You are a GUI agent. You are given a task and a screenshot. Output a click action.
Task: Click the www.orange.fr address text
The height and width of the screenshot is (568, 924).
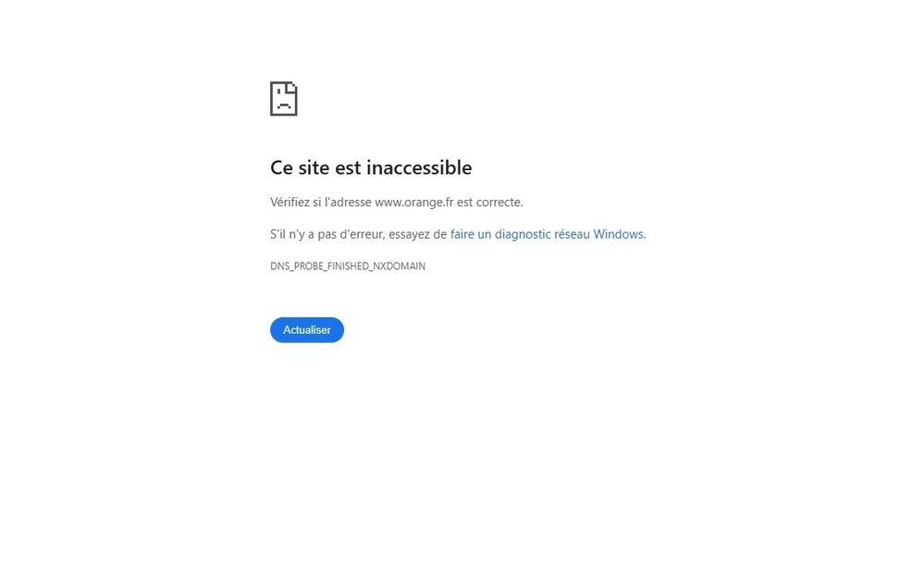pyautogui.click(x=414, y=202)
